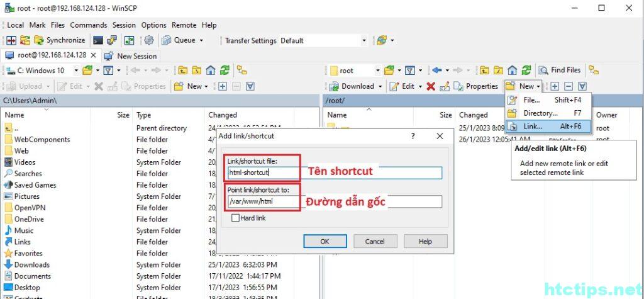Image resolution: width=644 pixels, height=299 pixels.
Task: Expand the remote Edit dropdown arrow
Action: click(420, 86)
